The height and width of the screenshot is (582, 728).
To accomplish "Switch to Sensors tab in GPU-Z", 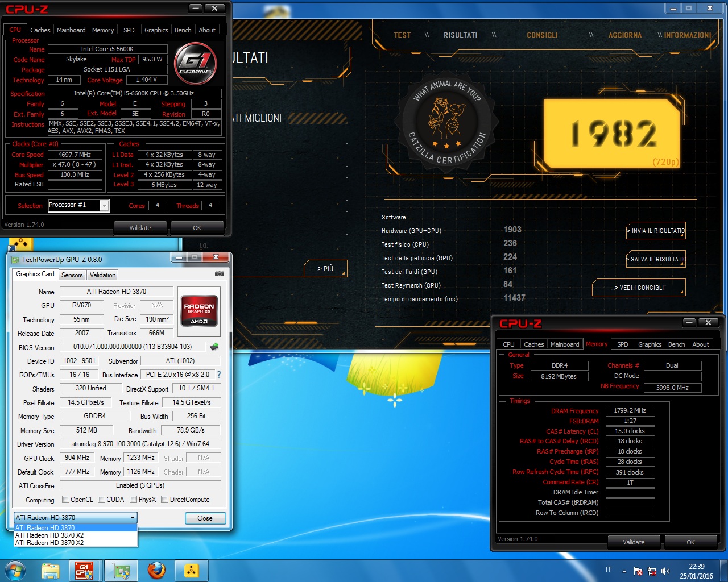I will pos(72,275).
